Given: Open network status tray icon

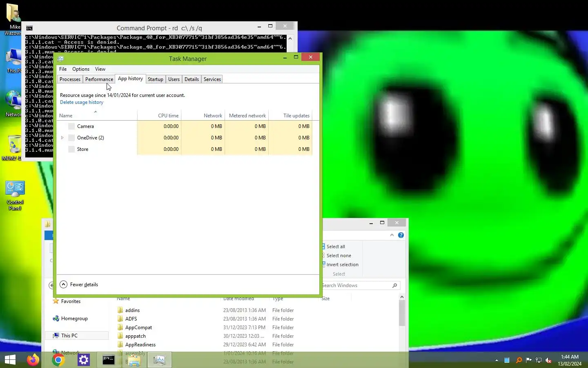Looking at the screenshot, I should (x=539, y=360).
